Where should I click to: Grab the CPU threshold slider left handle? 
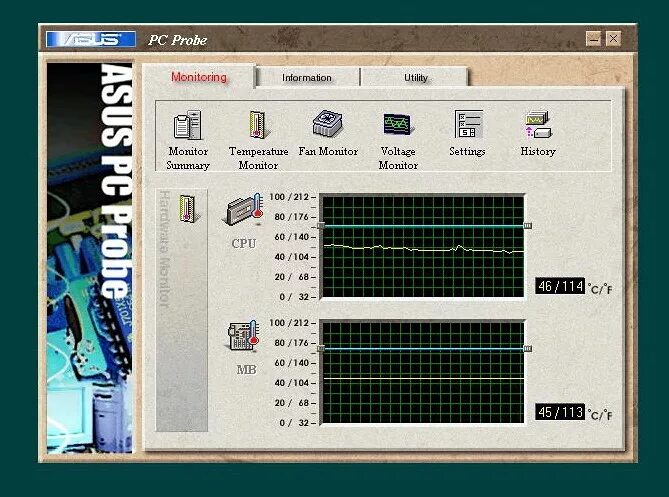coord(321,226)
